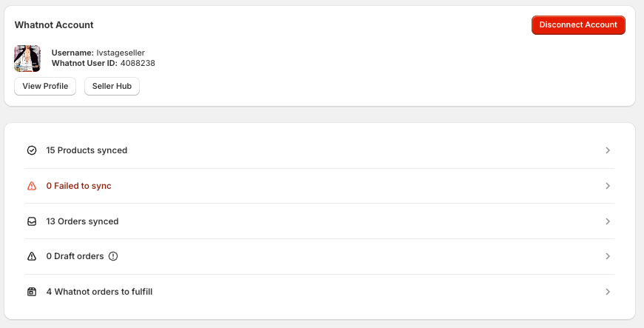Viewport: 644px width, 328px height.
Task: Click the 0 Draft orders label
Action: click(75, 256)
